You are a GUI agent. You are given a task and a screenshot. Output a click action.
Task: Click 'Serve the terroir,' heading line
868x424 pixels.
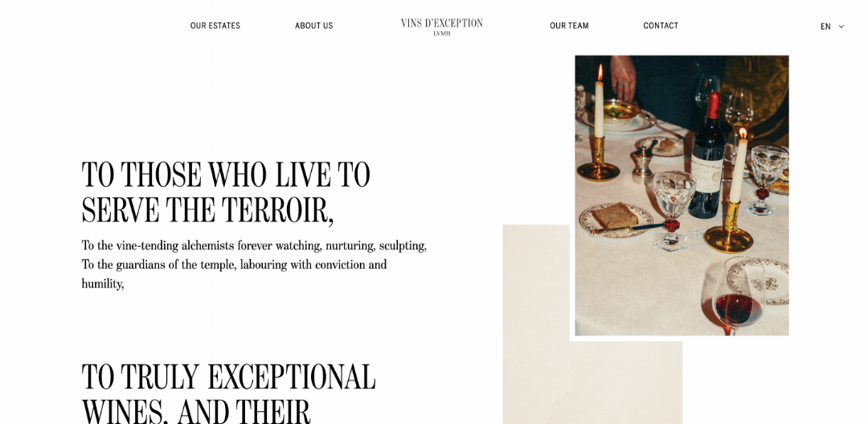(x=207, y=211)
